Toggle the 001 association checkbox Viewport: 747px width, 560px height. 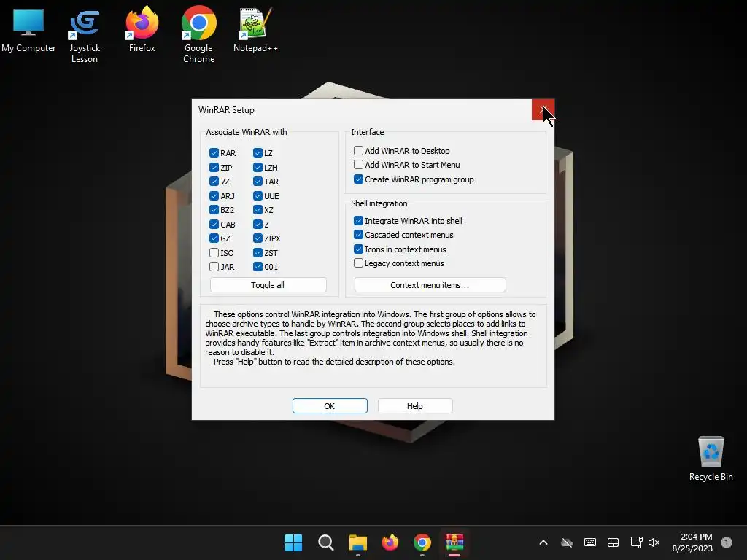pyautogui.click(x=258, y=267)
